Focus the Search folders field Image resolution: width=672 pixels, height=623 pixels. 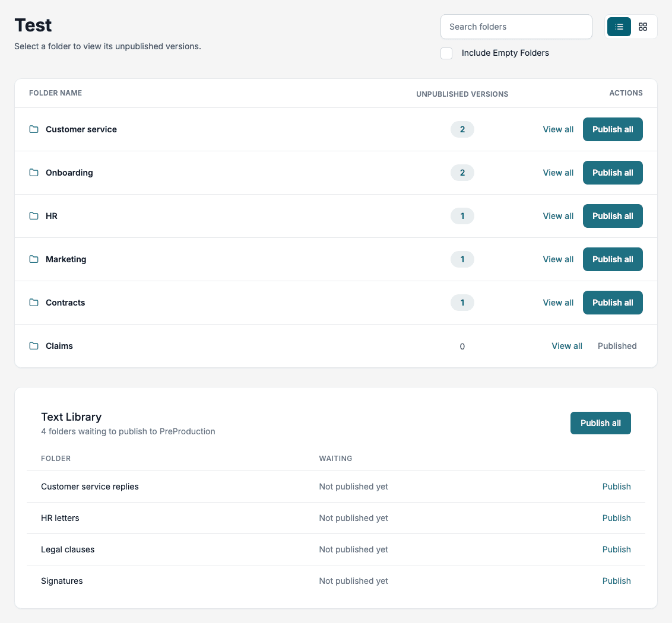516,27
